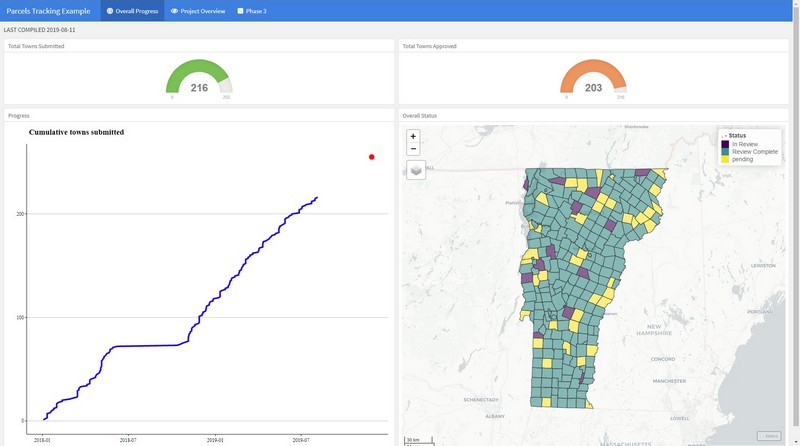Zoom in on the map
This screenshot has width=800, height=446.
pyautogui.click(x=414, y=136)
